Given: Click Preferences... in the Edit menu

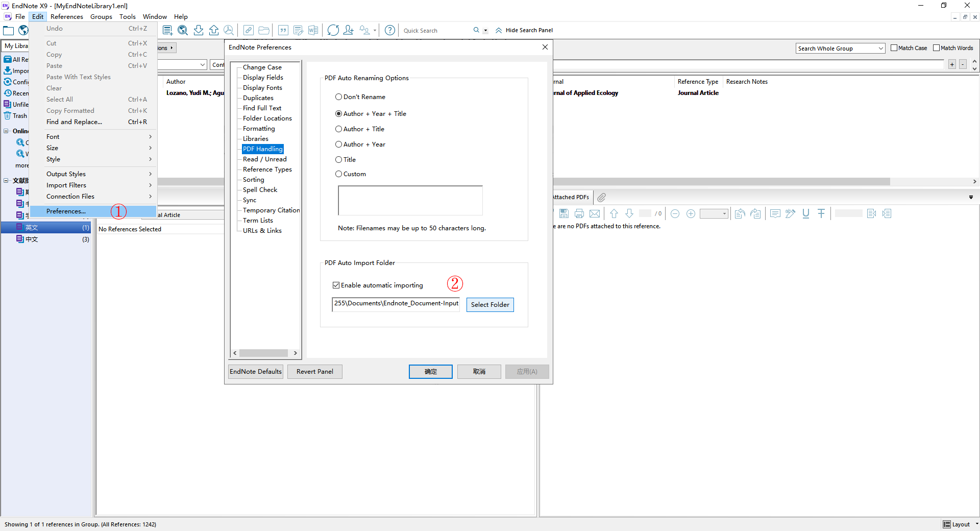Looking at the screenshot, I should pos(93,211).
